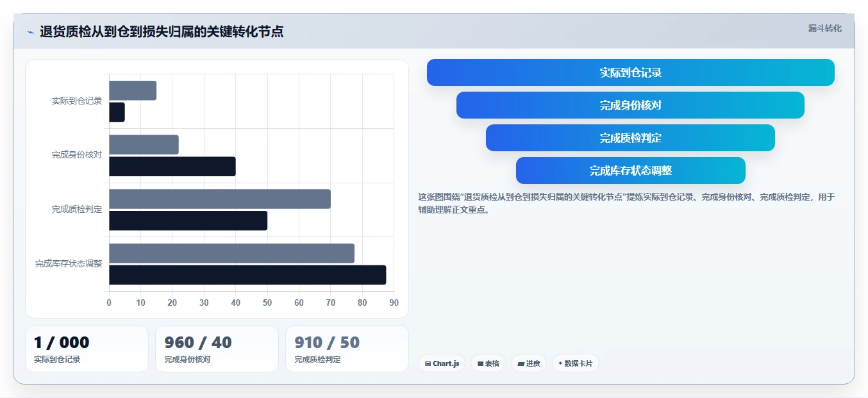Open the 1 / 000 实际到仓记录 data card
This screenshot has width=868, height=398.
pyautogui.click(x=87, y=349)
